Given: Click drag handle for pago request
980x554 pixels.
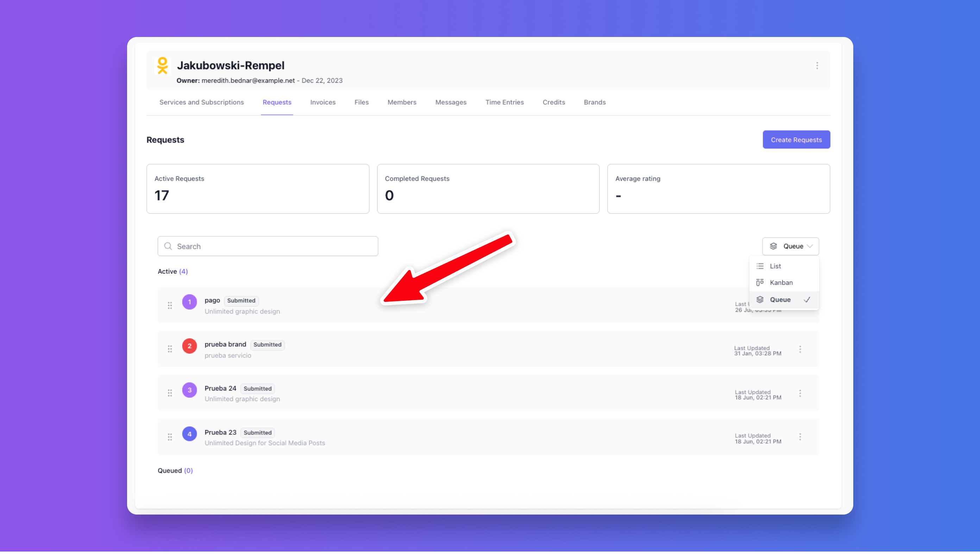Looking at the screenshot, I should pyautogui.click(x=170, y=305).
